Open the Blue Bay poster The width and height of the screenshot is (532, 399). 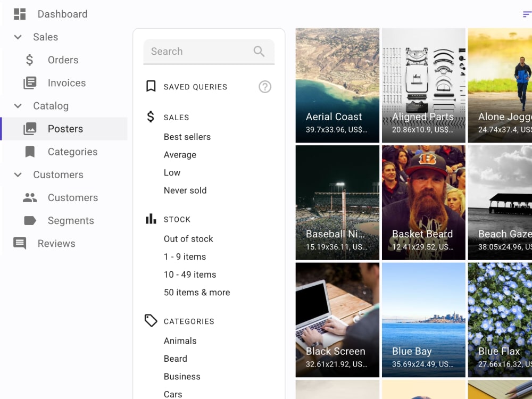coord(423,320)
